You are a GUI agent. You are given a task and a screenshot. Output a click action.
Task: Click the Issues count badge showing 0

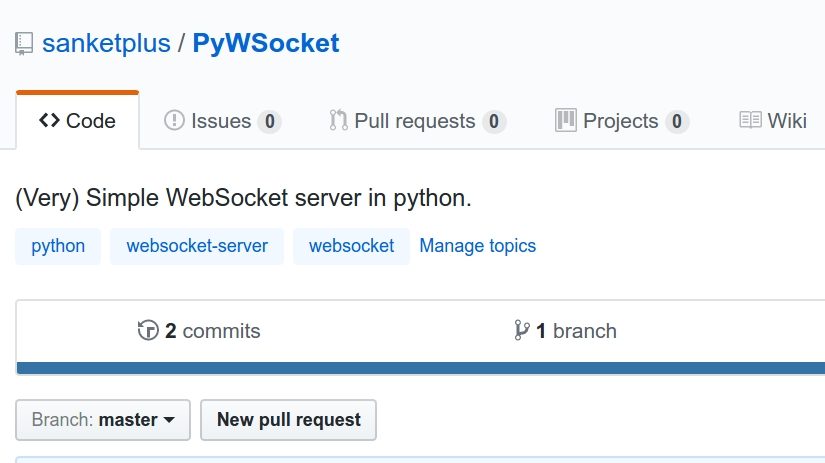tap(269, 122)
